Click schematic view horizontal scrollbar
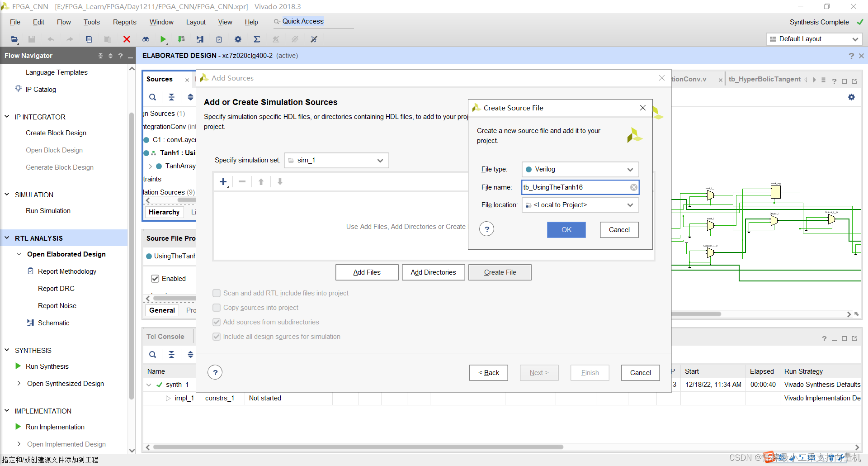868x466 pixels. pos(696,314)
